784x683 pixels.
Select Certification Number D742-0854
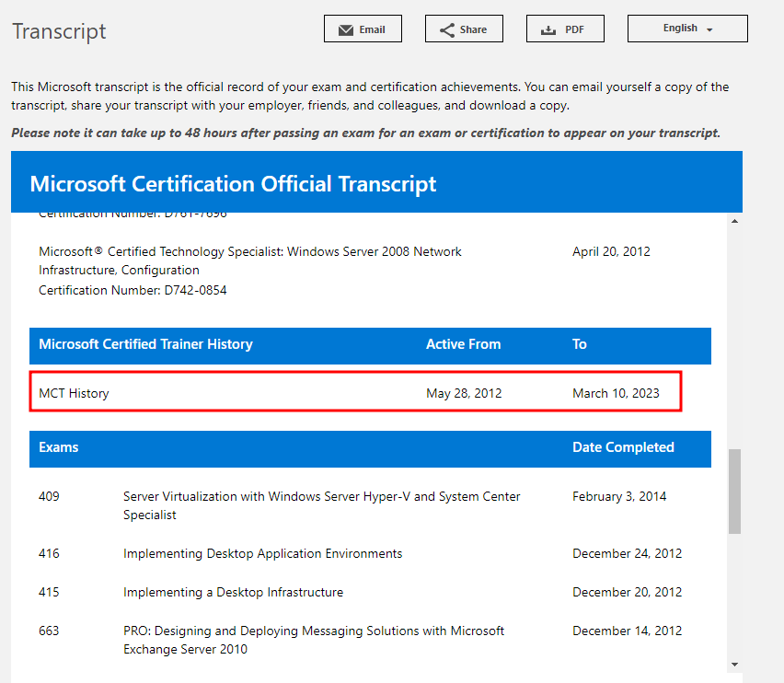tap(133, 290)
